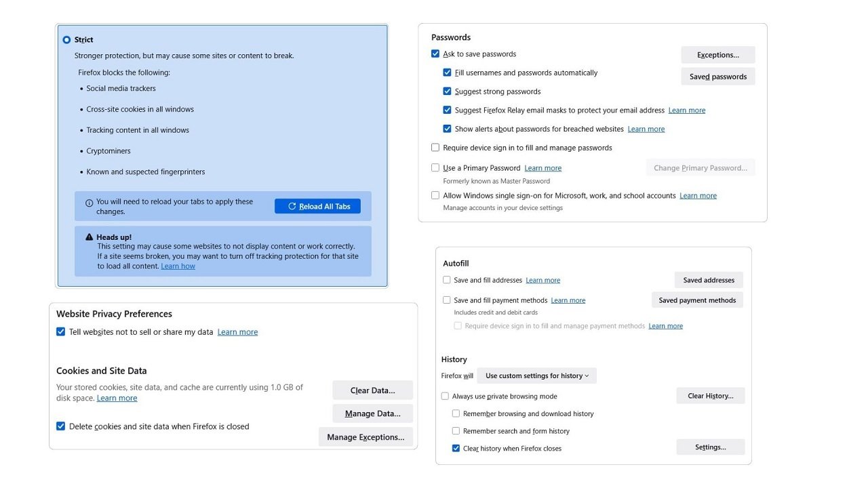Click the Clear History button

coord(710,395)
